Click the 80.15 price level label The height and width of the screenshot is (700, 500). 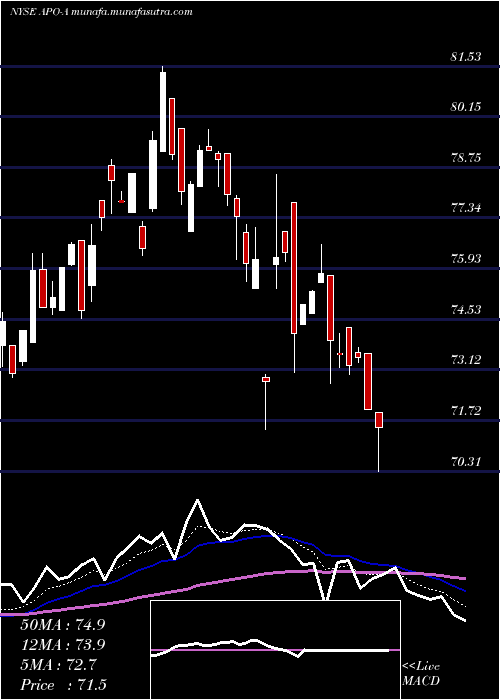point(466,107)
